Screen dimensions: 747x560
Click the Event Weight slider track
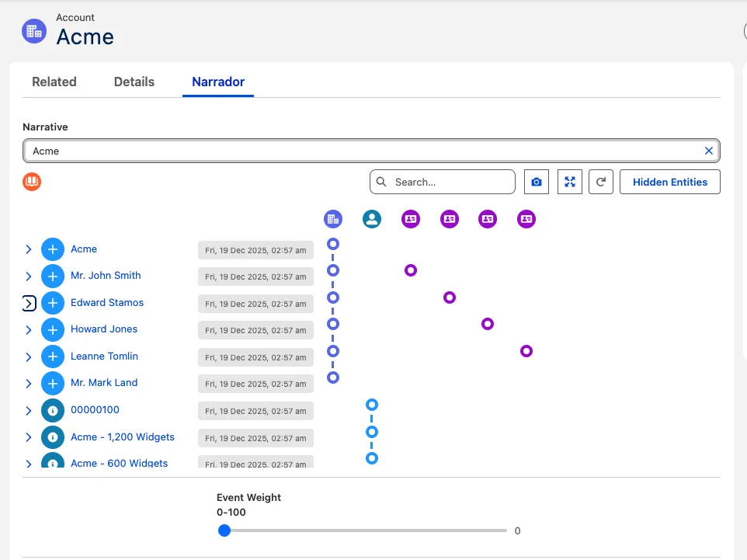364,530
